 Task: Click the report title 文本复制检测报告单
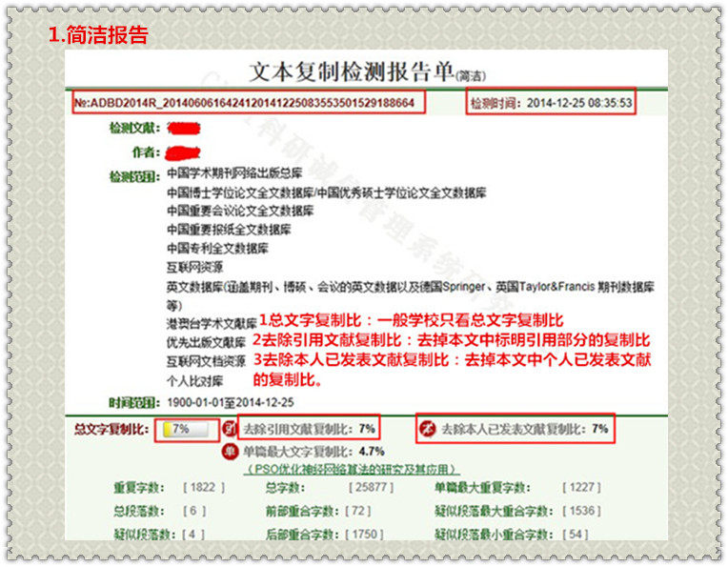[352, 72]
